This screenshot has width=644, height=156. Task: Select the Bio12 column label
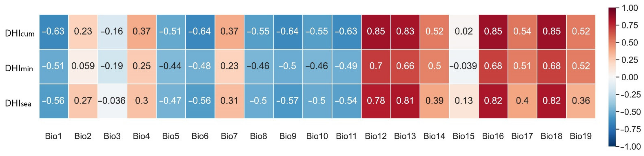coord(376,136)
